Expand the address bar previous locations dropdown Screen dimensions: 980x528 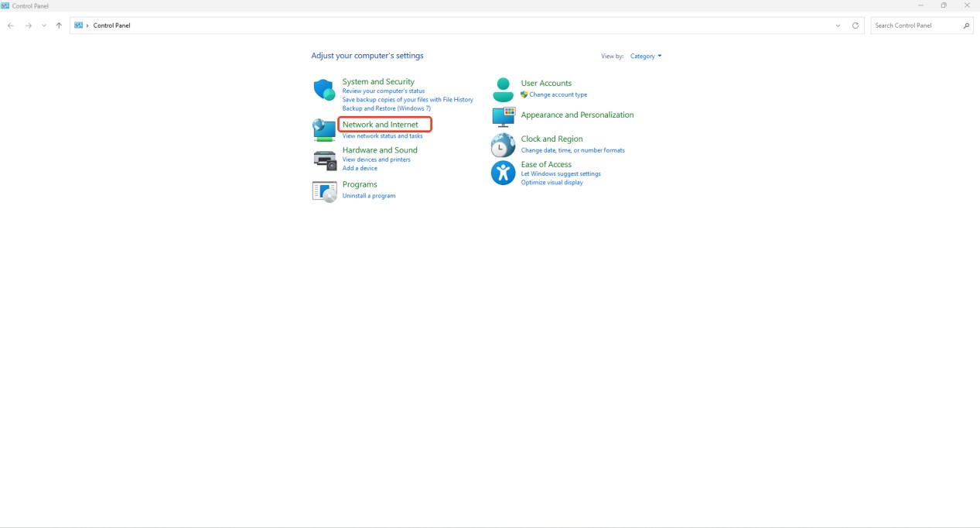[x=838, y=26]
